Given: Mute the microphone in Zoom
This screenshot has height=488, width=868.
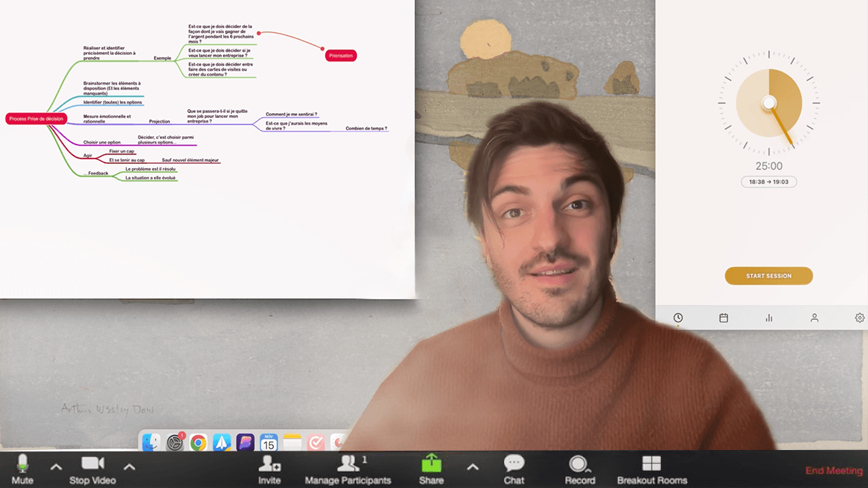Looking at the screenshot, I should (22, 469).
